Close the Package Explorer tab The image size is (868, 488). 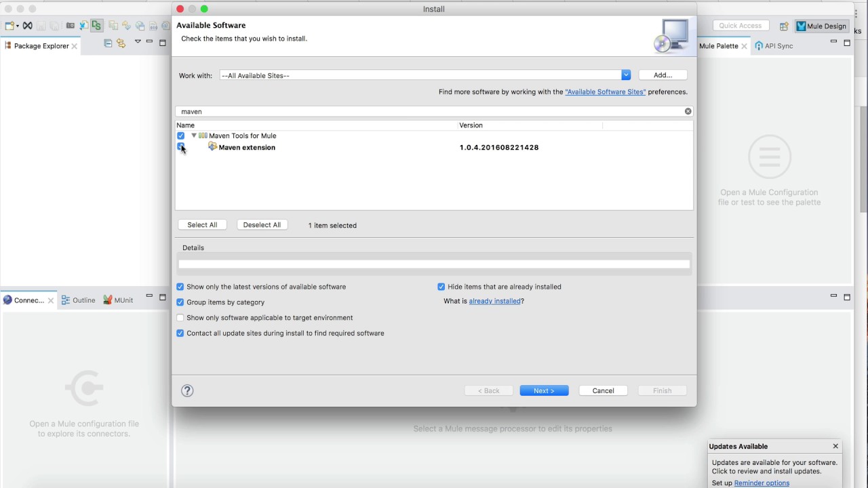coord(75,46)
